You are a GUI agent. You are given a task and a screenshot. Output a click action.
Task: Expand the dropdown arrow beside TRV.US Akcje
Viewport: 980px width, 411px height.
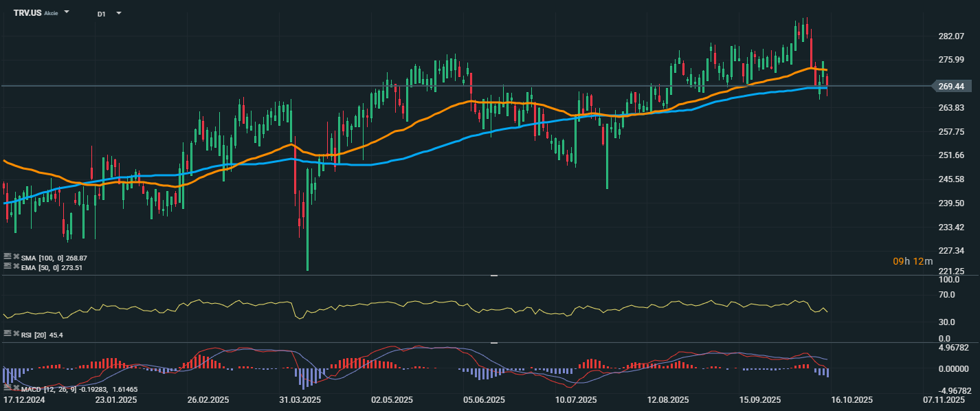(x=67, y=12)
